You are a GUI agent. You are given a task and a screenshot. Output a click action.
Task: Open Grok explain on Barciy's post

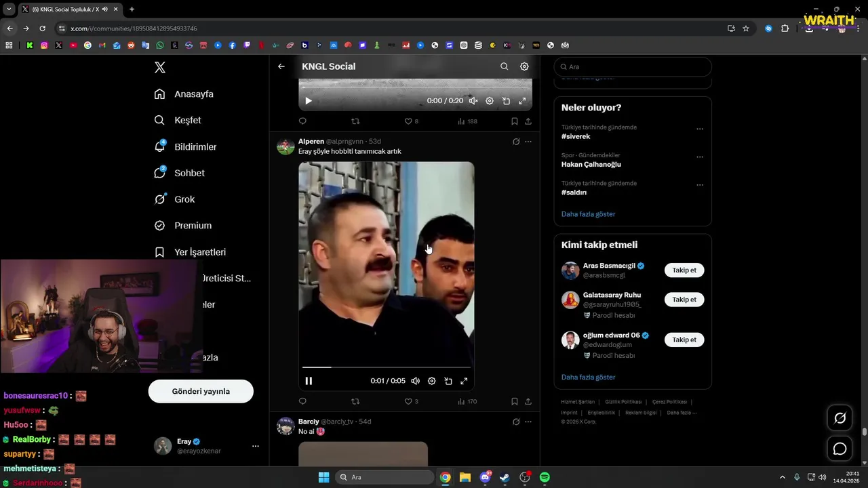pos(516,422)
